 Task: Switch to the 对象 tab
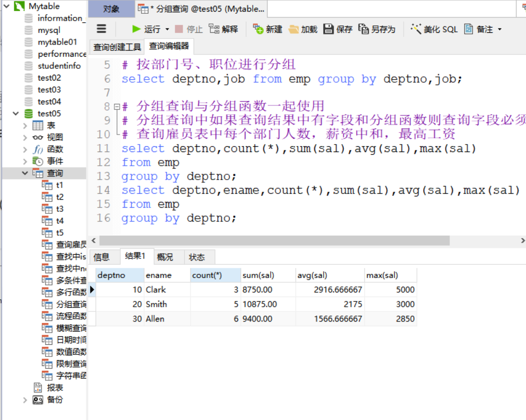(111, 9)
